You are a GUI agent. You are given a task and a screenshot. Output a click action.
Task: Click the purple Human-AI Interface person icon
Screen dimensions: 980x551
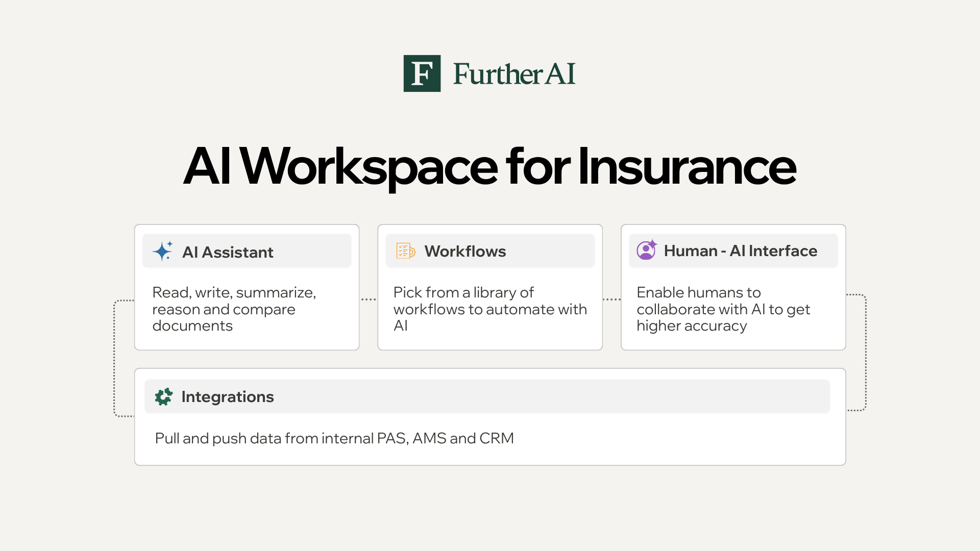(647, 250)
